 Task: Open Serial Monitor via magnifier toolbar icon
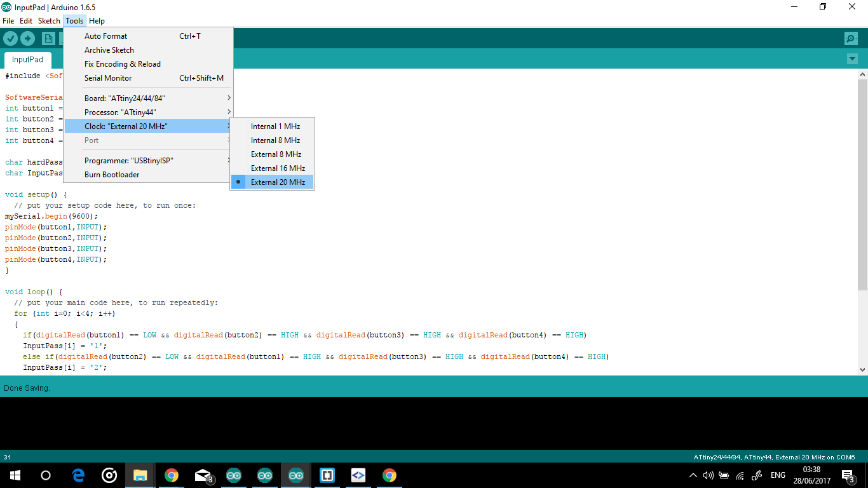pyautogui.click(x=851, y=39)
